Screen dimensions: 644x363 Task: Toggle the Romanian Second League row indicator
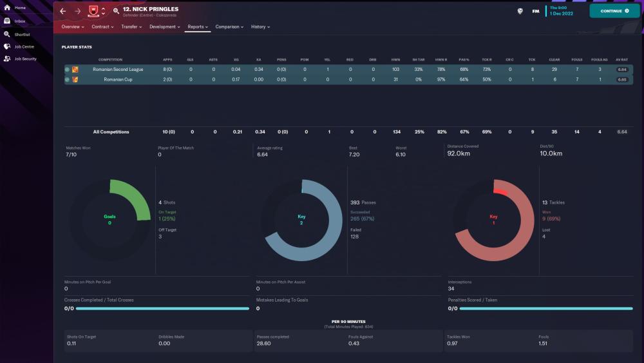(x=67, y=69)
